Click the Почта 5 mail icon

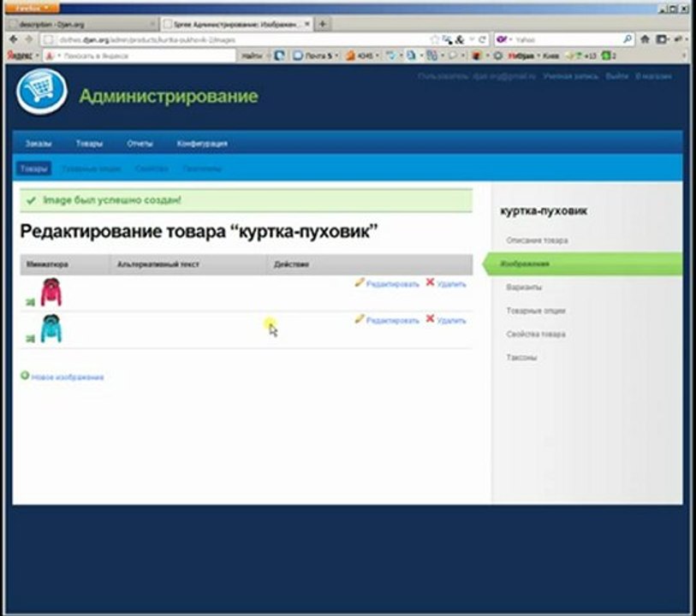coord(298,56)
